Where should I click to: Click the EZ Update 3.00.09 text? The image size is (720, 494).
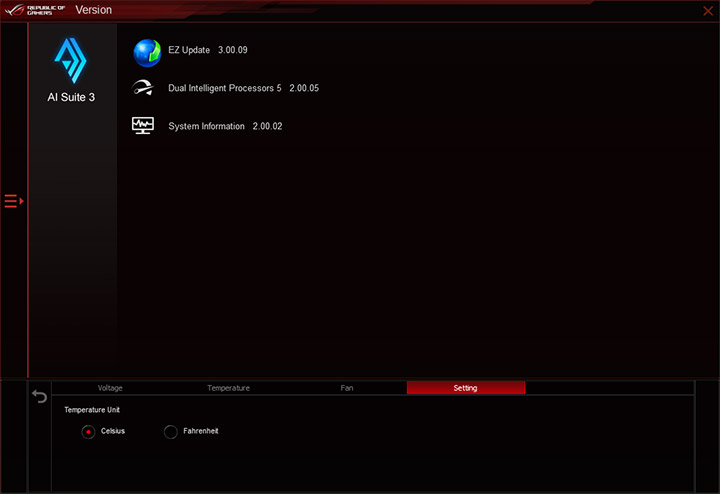[x=208, y=50]
